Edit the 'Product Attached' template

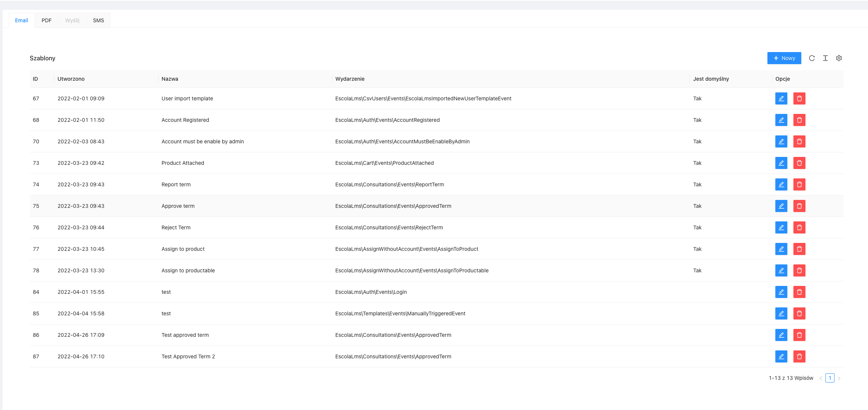click(781, 163)
